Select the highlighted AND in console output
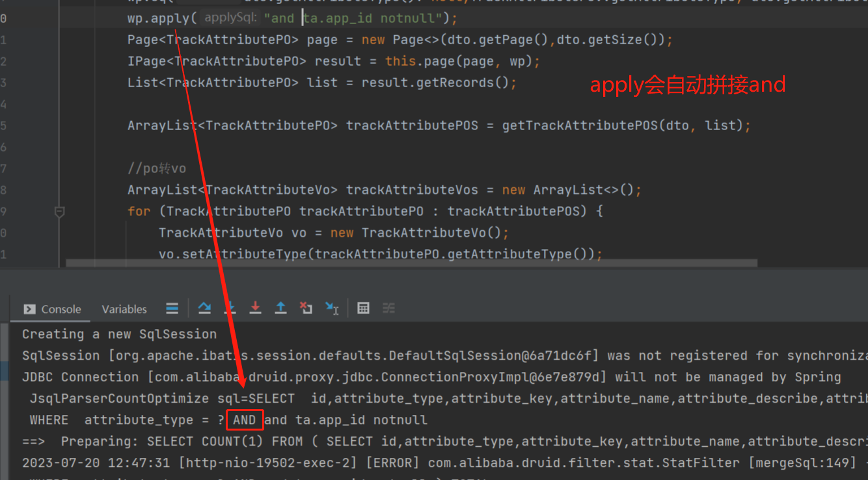868x480 pixels. pyautogui.click(x=245, y=420)
